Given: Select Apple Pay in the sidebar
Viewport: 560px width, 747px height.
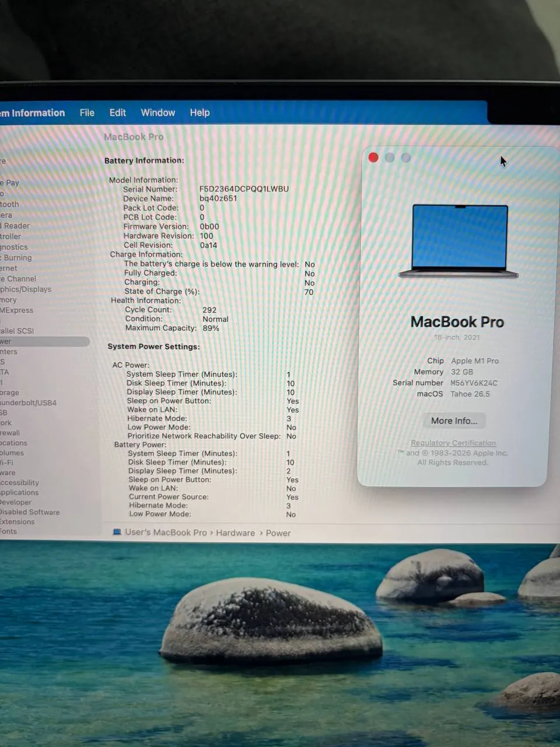Looking at the screenshot, I should [x=10, y=183].
